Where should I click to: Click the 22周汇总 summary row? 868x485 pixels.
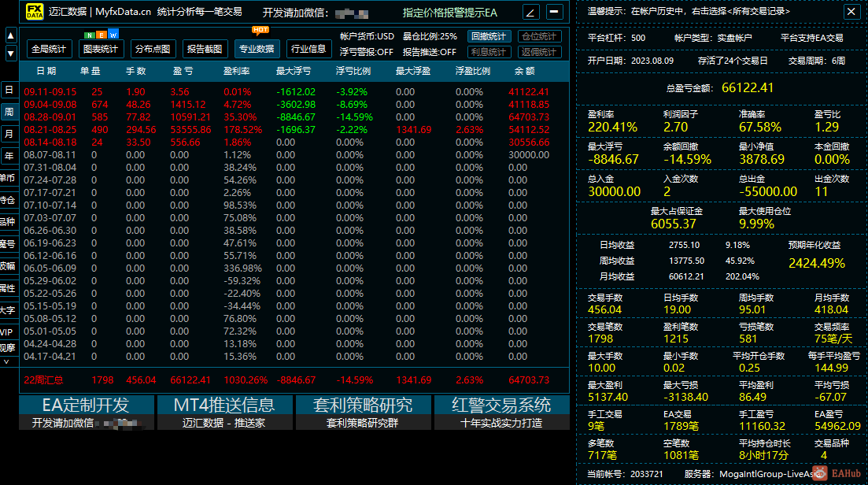point(294,380)
